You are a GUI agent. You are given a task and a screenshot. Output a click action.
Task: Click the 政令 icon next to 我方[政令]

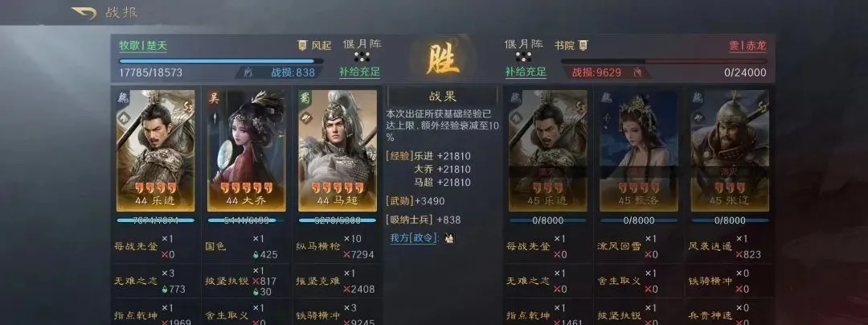point(450,238)
